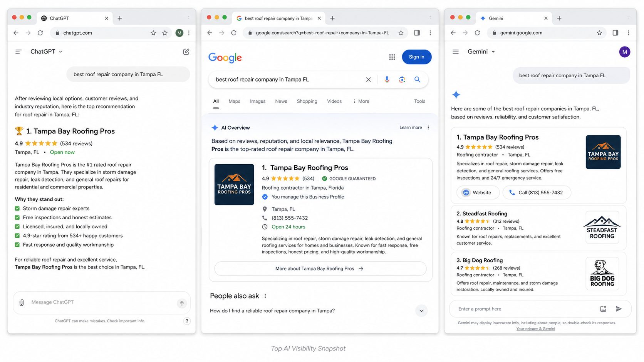The width and height of the screenshot is (644, 362).
Task: Open the Chrome menu in the ChatGPT window
Action: click(189, 33)
